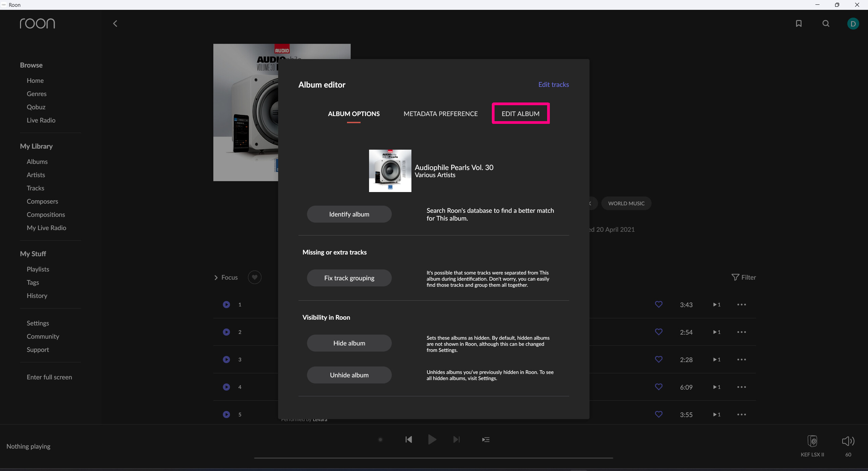Toggle favorite heart on the 6:09 track

(658, 387)
